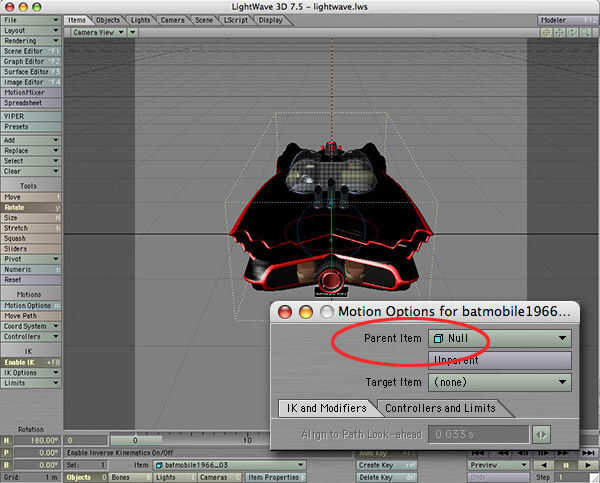This screenshot has width=600, height=483.
Task: Click the Create Key button
Action: click(386, 465)
